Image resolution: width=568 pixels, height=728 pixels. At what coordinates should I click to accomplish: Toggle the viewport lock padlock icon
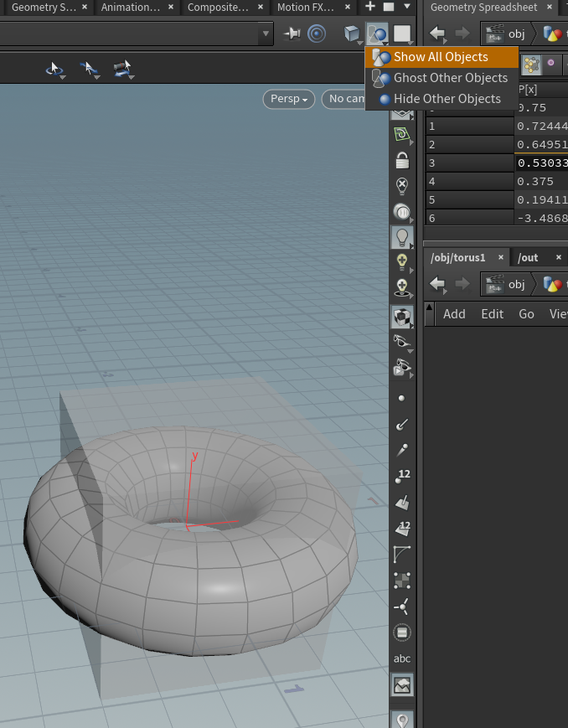point(402,160)
